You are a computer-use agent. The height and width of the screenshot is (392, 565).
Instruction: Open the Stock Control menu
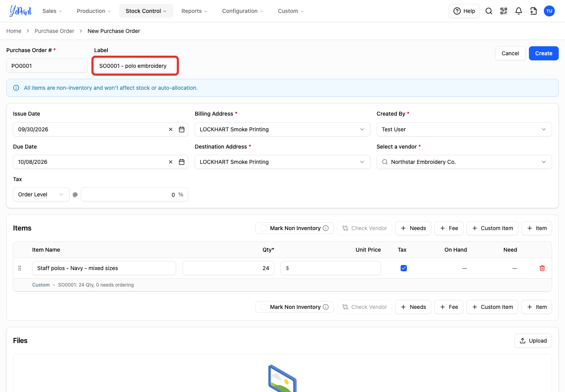click(x=146, y=11)
